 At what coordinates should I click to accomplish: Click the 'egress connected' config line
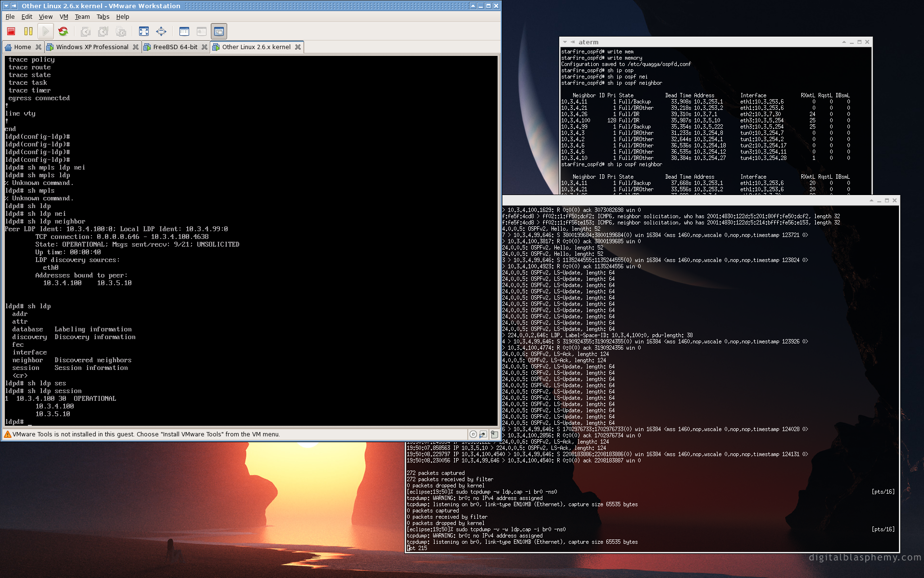click(x=39, y=98)
